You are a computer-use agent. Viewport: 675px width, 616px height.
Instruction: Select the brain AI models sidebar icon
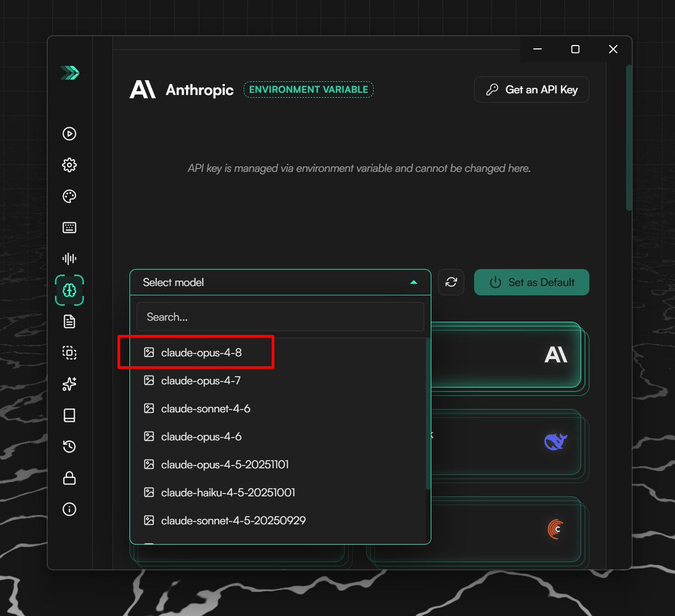click(69, 290)
